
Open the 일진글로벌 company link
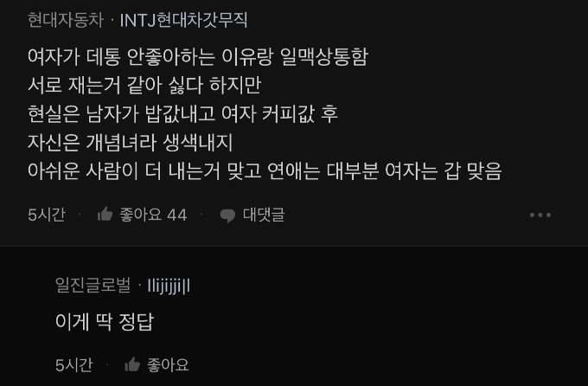[x=93, y=284]
